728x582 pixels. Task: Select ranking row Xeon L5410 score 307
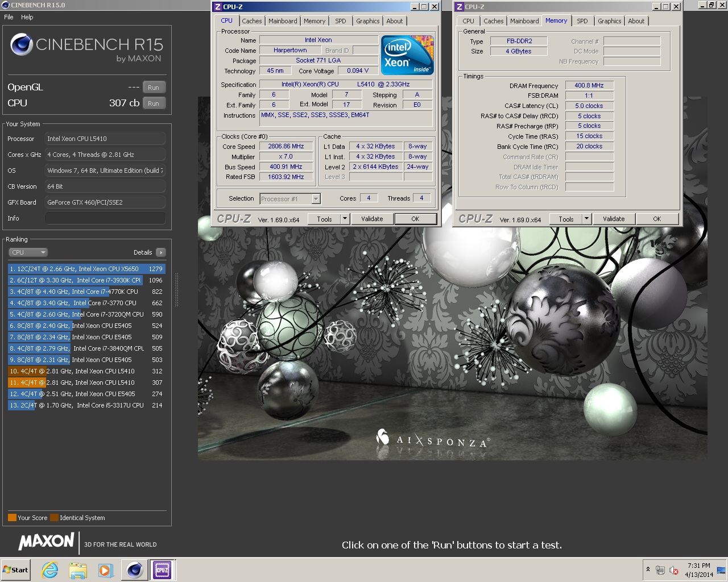pyautogui.click(x=86, y=383)
